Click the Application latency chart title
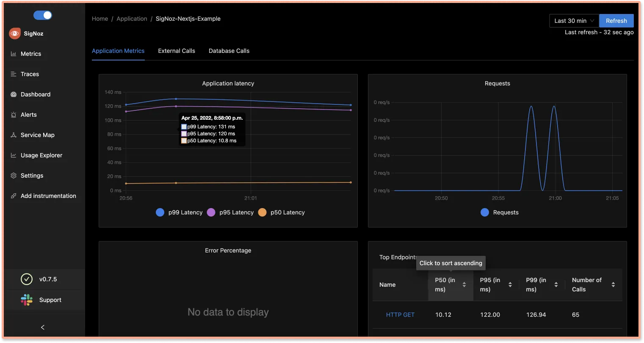The image size is (644, 343). 228,83
